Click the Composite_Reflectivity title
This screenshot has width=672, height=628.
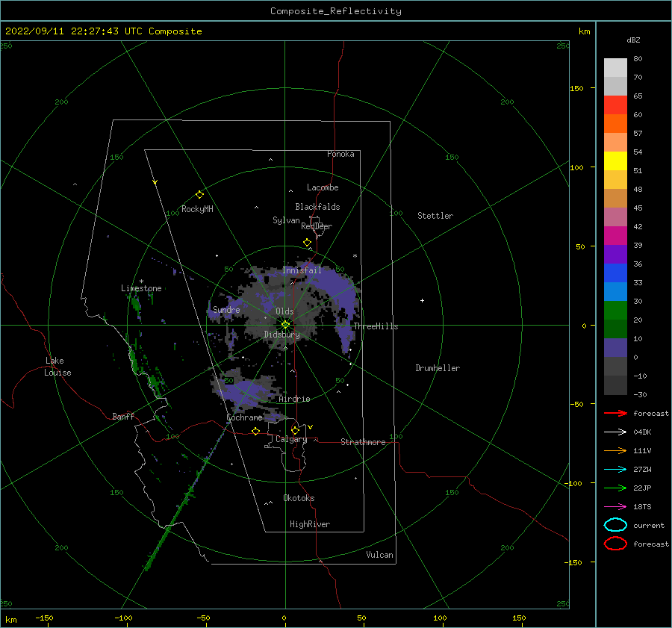click(336, 11)
